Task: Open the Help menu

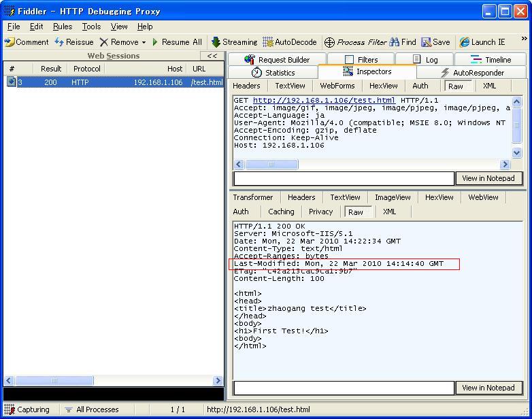Action: click(145, 27)
